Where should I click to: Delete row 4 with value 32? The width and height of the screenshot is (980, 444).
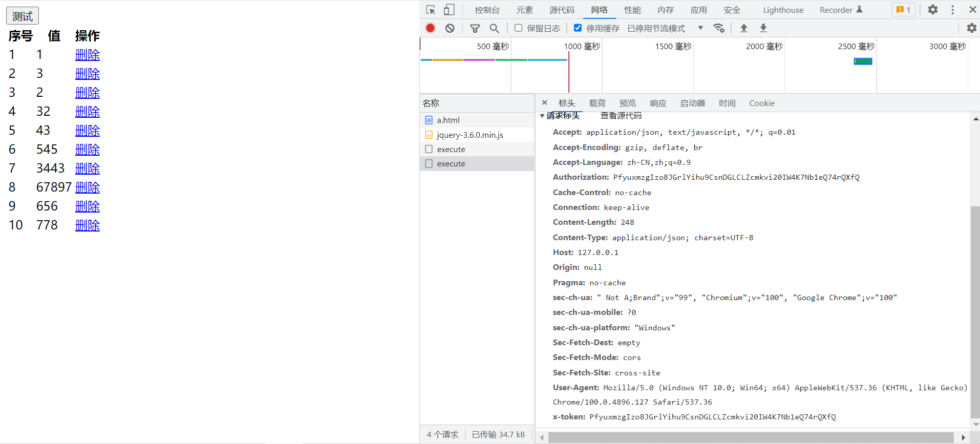click(88, 112)
